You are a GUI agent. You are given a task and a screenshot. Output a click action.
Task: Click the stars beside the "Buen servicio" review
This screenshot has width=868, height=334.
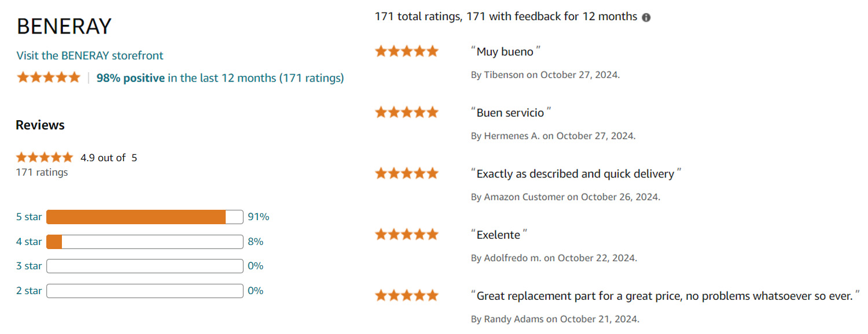(406, 112)
